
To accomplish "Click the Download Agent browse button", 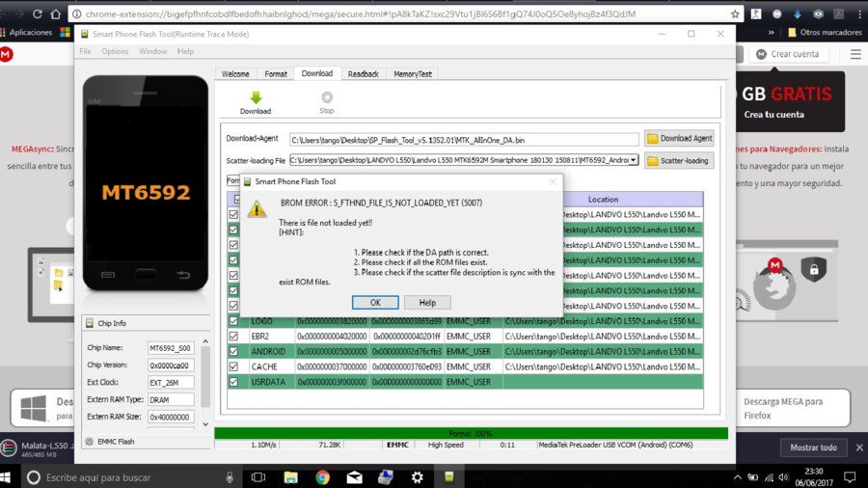I will [x=679, y=138].
